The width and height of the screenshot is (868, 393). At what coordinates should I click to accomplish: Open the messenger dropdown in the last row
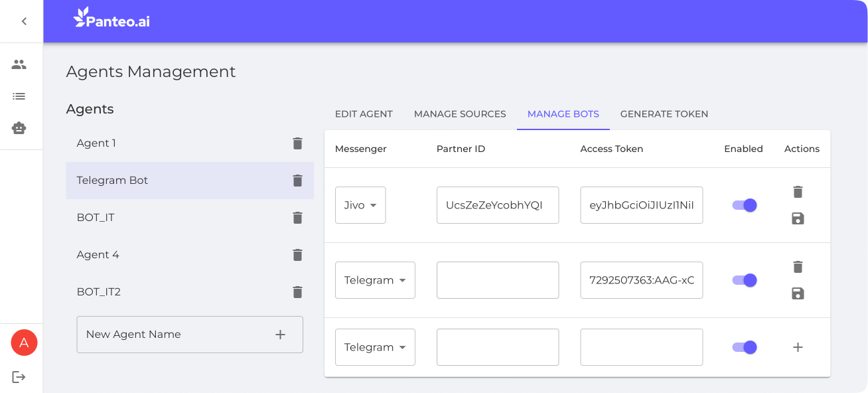tap(375, 347)
